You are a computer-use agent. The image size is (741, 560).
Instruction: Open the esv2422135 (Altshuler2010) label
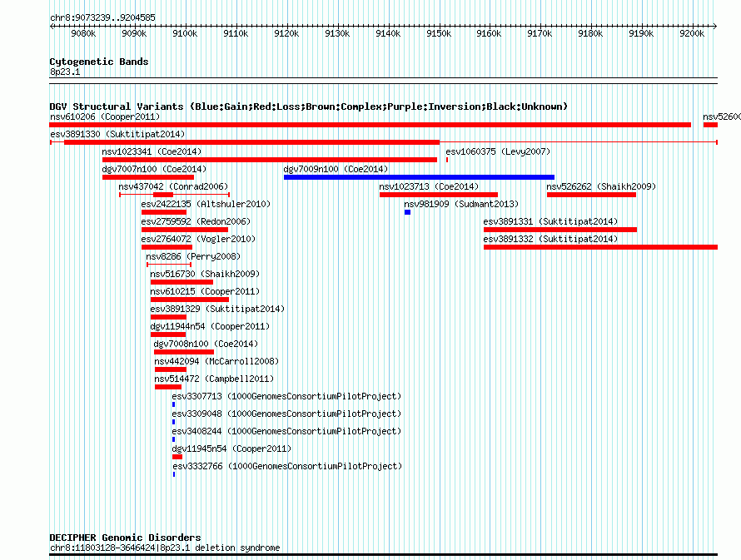[206, 204]
